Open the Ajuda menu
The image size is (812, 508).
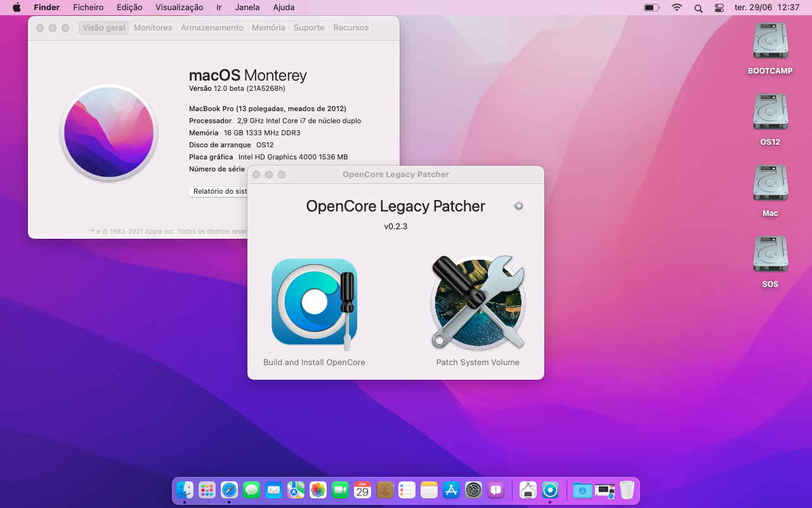click(284, 8)
